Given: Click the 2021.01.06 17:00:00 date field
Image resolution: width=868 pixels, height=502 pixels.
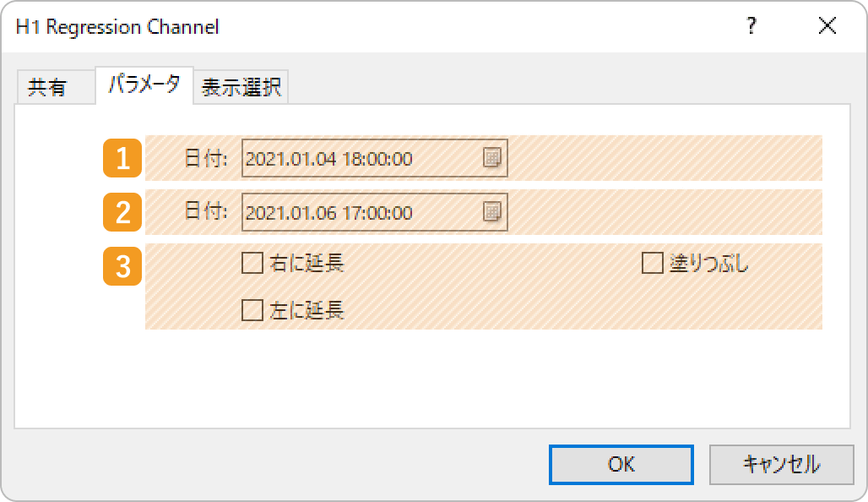Looking at the screenshot, I should click(x=375, y=211).
